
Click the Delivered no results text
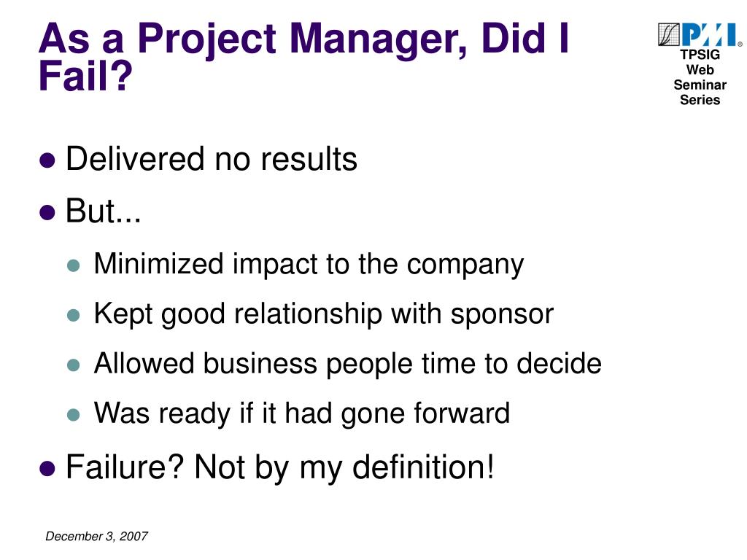point(212,159)
